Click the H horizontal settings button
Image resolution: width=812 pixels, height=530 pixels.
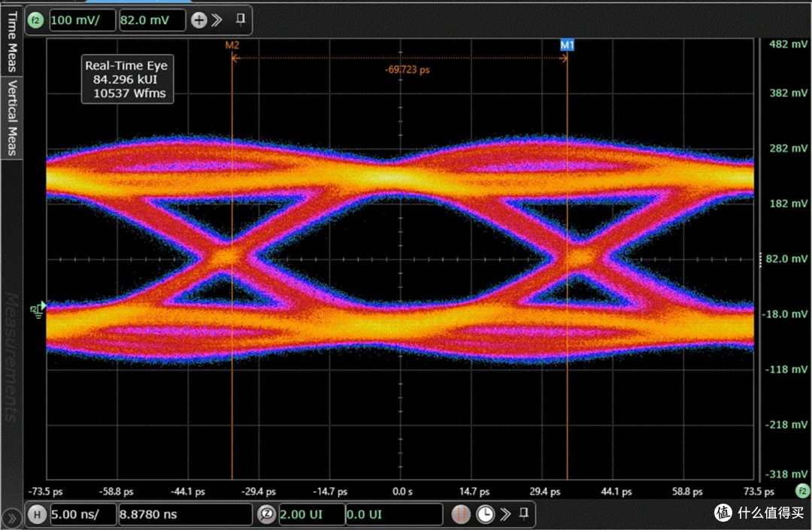click(37, 514)
